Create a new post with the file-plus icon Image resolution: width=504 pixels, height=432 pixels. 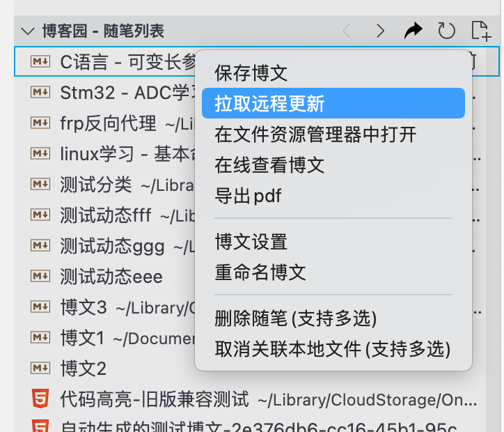[x=481, y=31]
